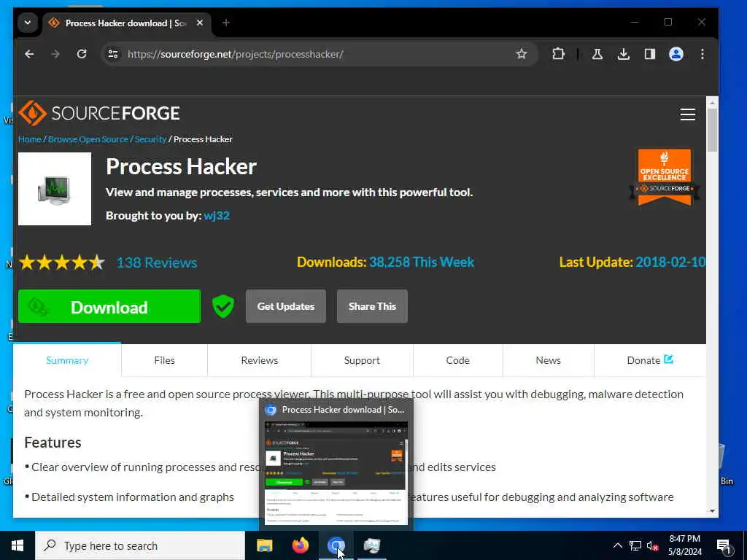Viewport: 747px width, 560px height.
Task: Open Chrome three-dot menu
Action: (703, 54)
